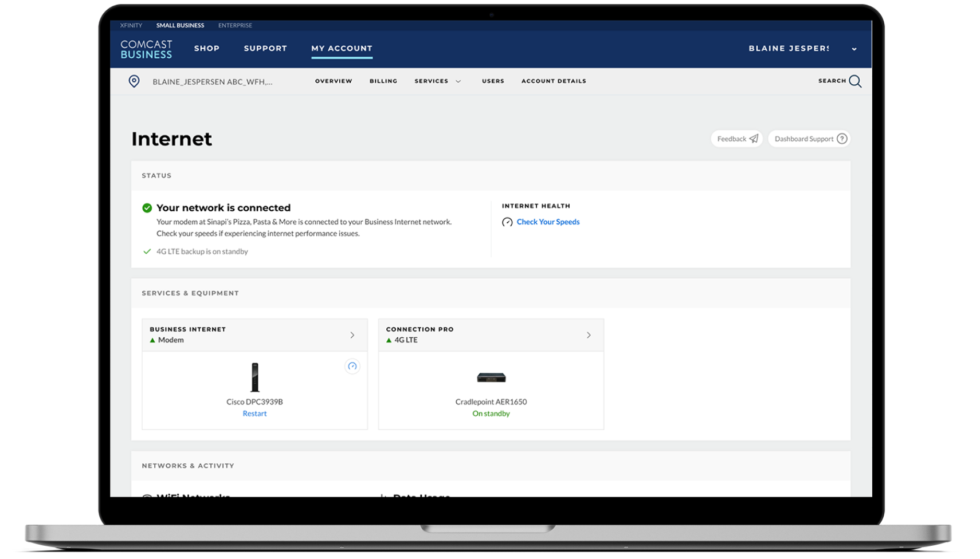Click the Cradlepoint AER1650 router image

(x=491, y=377)
